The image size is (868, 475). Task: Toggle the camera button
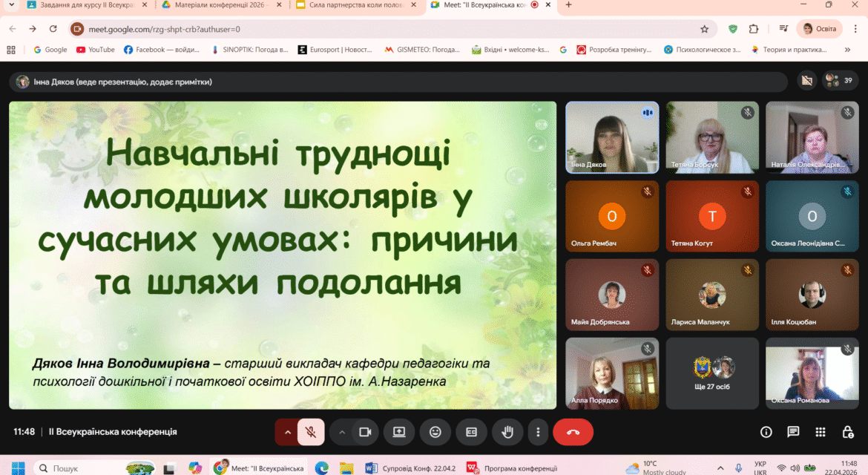pyautogui.click(x=365, y=433)
